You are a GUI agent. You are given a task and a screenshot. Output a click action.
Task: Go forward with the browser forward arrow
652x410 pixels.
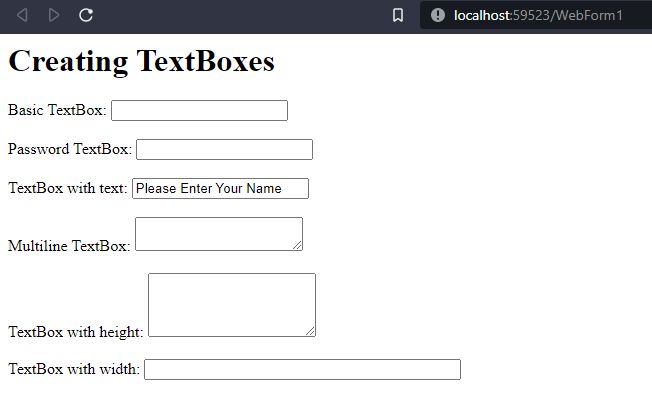coord(54,15)
